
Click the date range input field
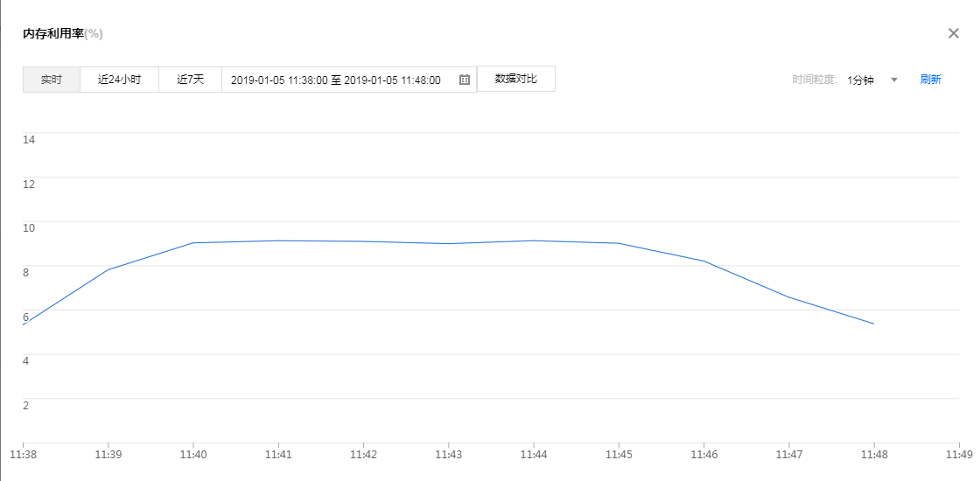tap(336, 80)
